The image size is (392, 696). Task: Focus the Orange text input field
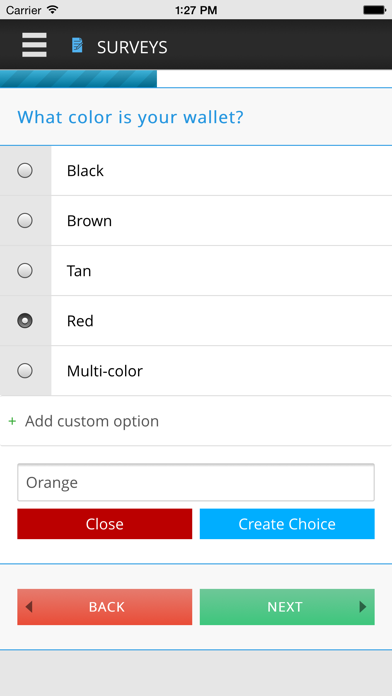(x=196, y=482)
